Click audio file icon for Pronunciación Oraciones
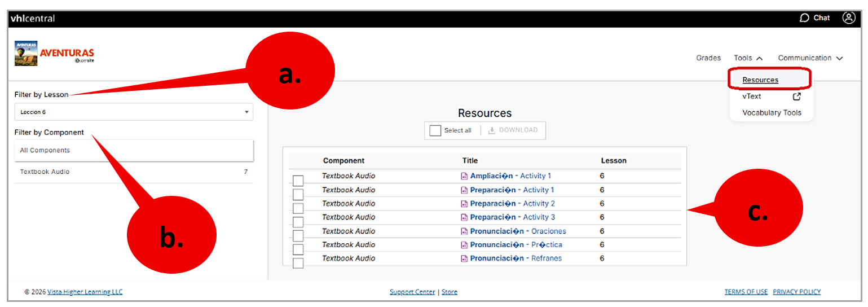868x307 pixels. coord(465,231)
